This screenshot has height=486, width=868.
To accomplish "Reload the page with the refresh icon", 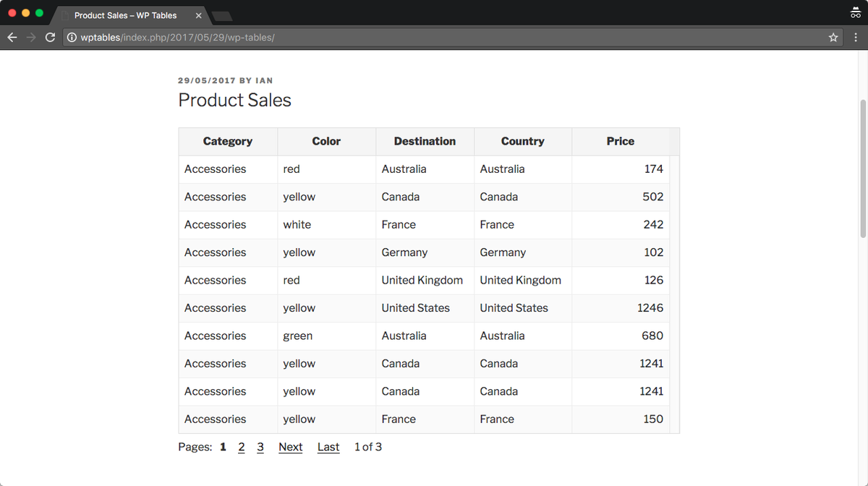I will pos(50,37).
